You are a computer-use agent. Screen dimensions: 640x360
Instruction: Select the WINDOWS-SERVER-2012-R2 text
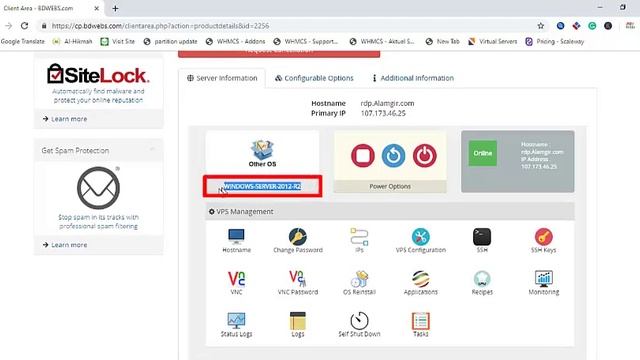point(262,186)
